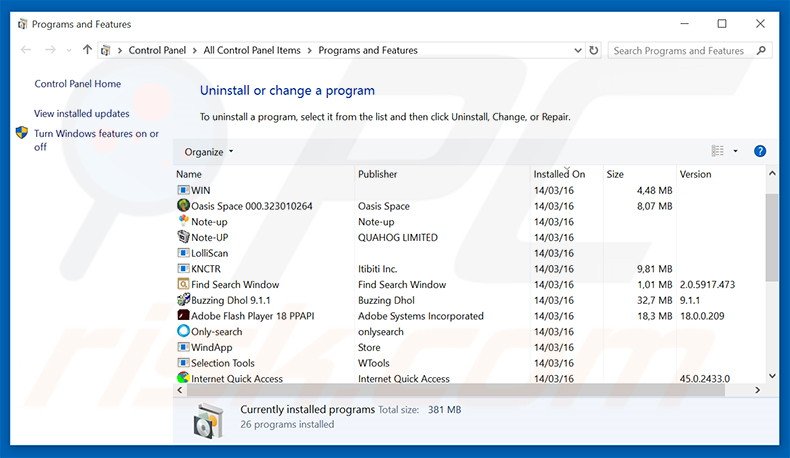Click the 32,7 MB size value
This screenshot has height=458, width=790.
point(654,300)
